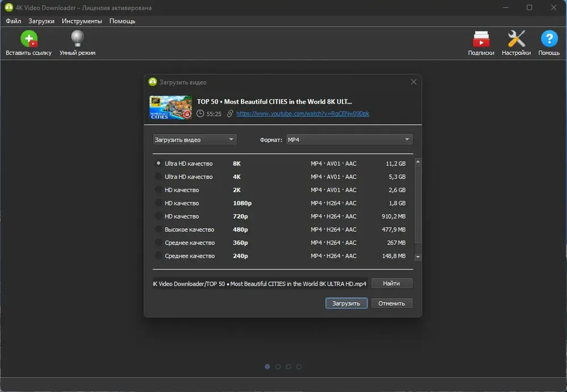The image size is (567, 392).
Task: Click the 2,6 GB file size value
Action: point(397,190)
